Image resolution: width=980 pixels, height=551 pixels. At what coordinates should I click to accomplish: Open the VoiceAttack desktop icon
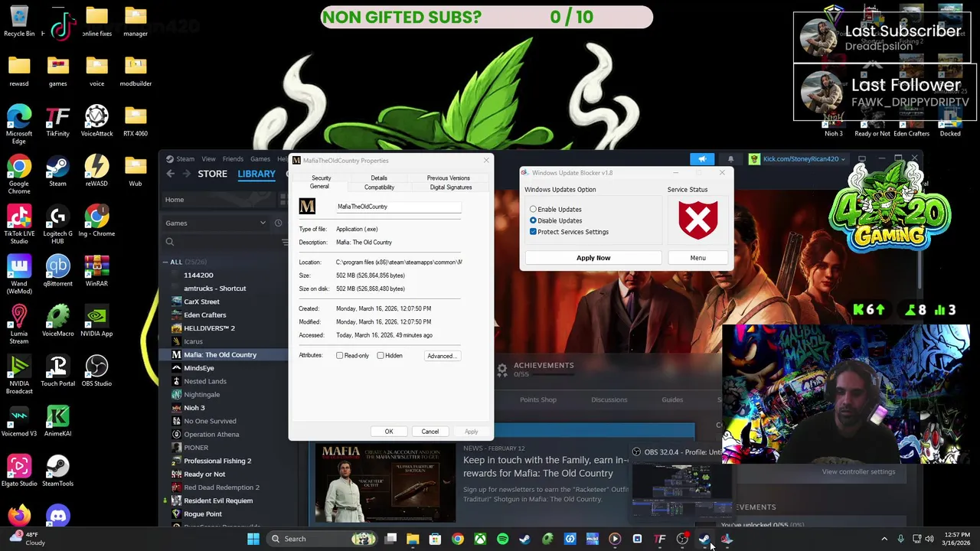[x=96, y=121]
